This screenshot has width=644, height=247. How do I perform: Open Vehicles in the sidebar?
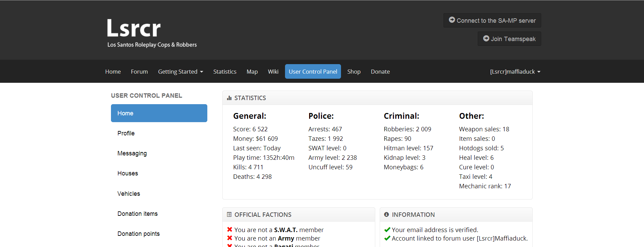click(159, 194)
